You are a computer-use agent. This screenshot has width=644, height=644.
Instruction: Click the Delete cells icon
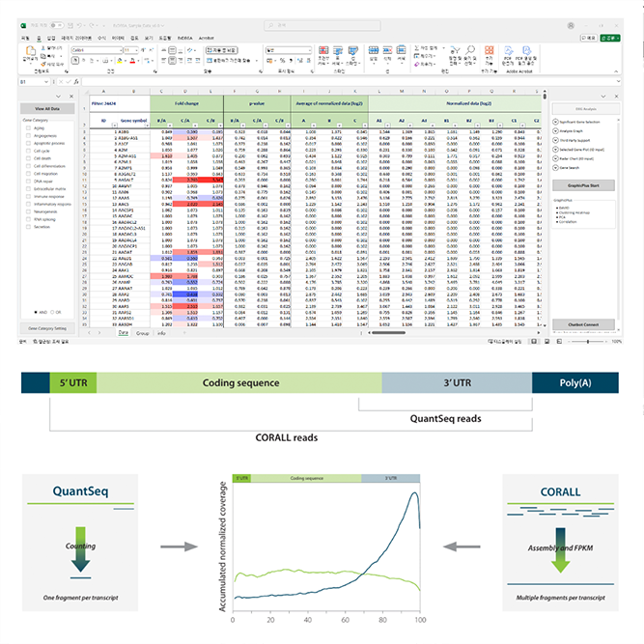387,50
